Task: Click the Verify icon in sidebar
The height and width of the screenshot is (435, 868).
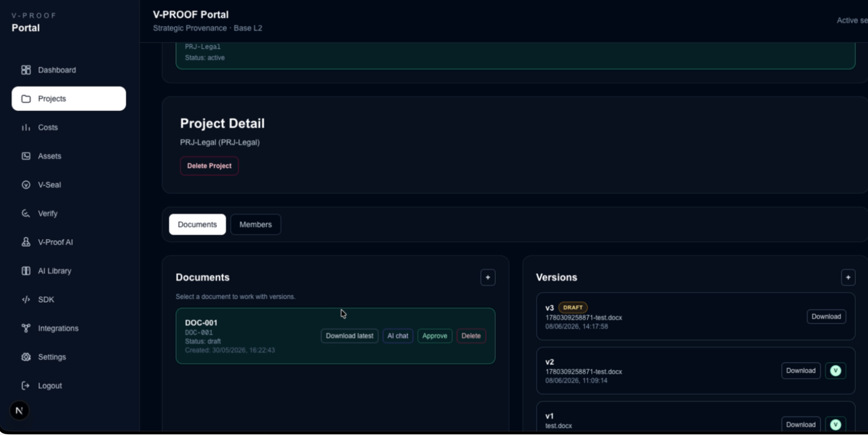Action: coord(26,213)
